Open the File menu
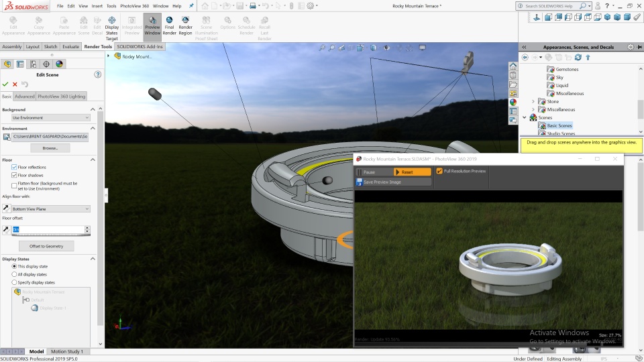The width and height of the screenshot is (644, 362). (x=60, y=6)
